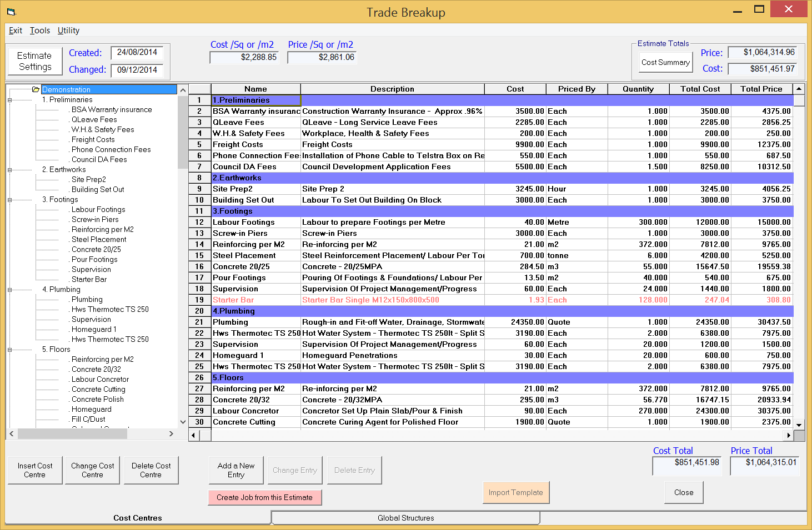Select Freight Costs in tree
The image size is (812, 530).
[93, 139]
